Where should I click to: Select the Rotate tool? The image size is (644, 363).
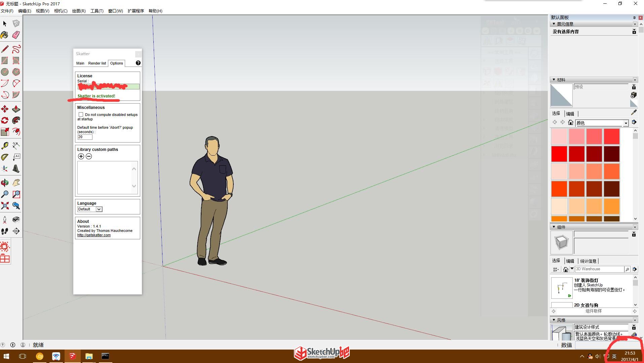(5, 120)
